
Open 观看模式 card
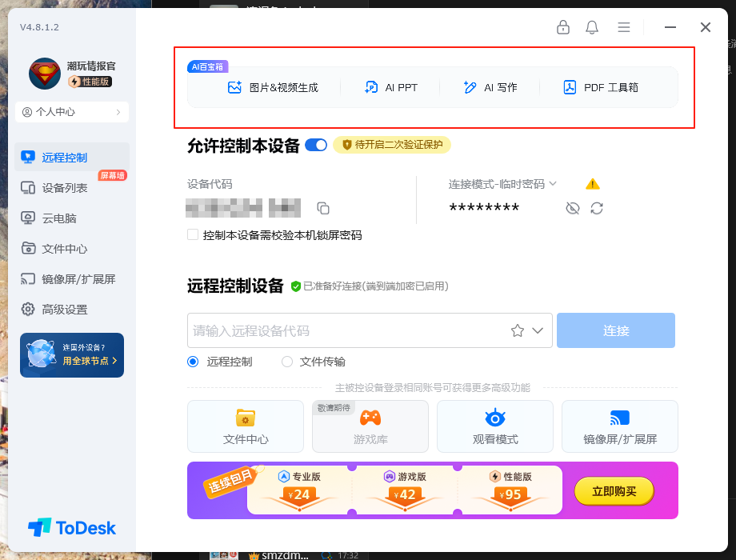coord(495,426)
